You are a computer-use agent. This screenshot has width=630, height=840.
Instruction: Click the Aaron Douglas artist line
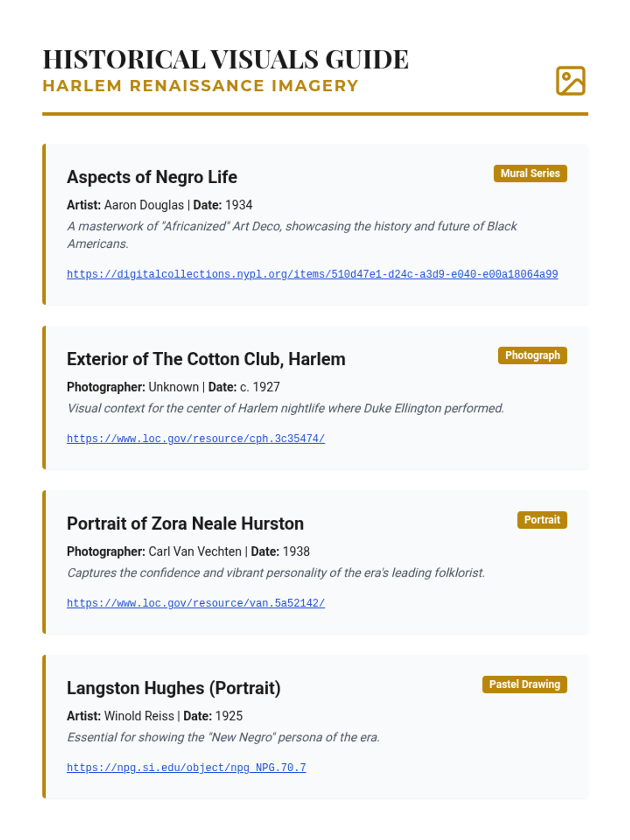tap(159, 205)
